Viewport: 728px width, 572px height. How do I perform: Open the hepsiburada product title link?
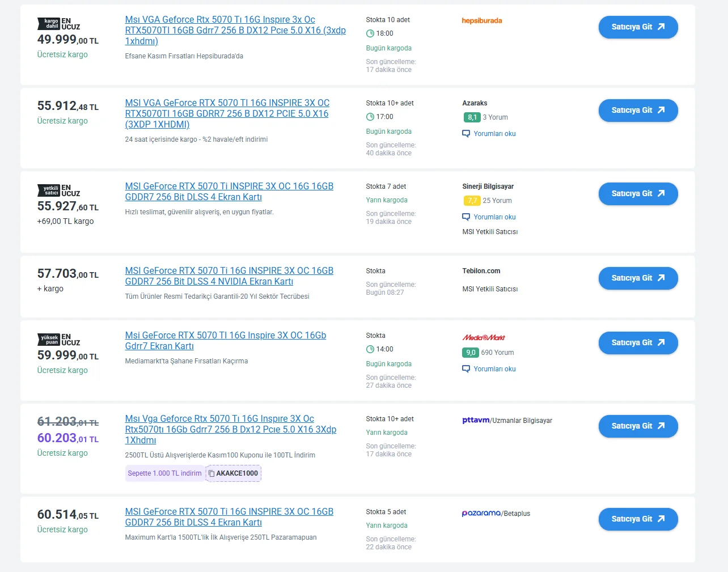[x=235, y=31]
